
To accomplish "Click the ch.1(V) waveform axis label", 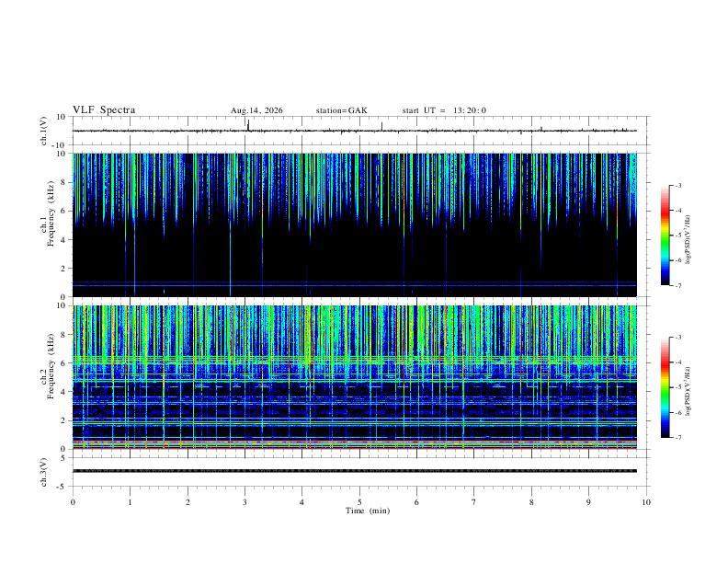I will [x=43, y=131].
